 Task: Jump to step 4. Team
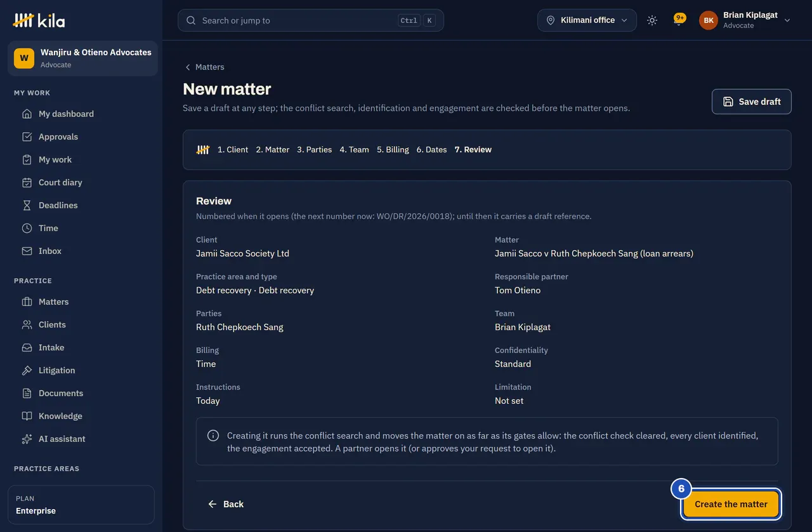354,150
